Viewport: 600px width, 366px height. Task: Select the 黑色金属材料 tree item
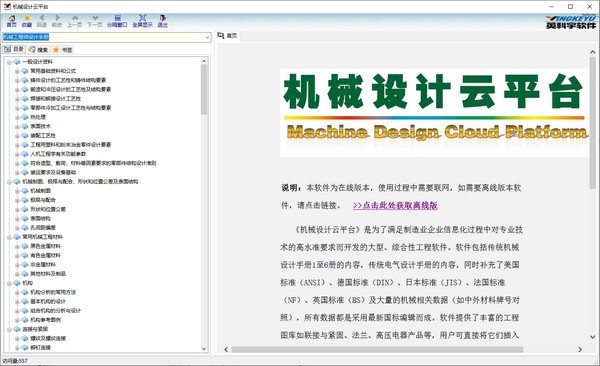tap(46, 246)
